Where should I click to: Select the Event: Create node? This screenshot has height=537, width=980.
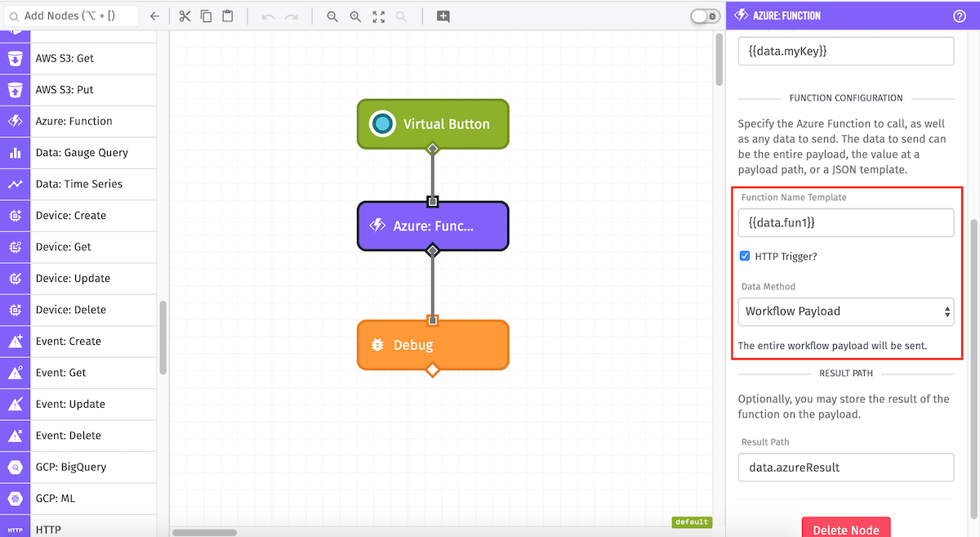coord(78,342)
